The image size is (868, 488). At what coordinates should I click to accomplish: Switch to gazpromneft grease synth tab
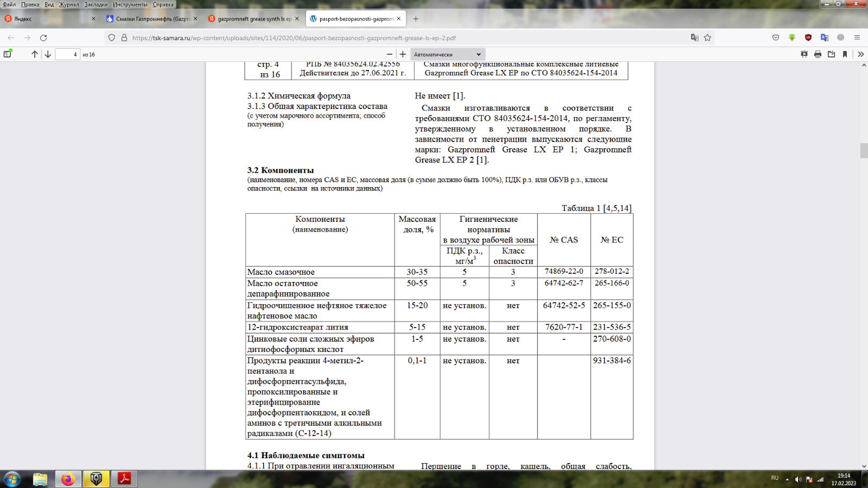254,18
